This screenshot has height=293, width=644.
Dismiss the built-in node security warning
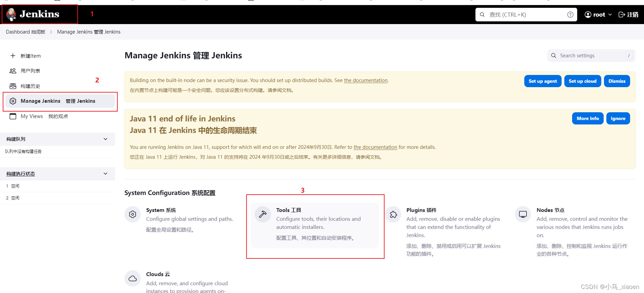(617, 81)
